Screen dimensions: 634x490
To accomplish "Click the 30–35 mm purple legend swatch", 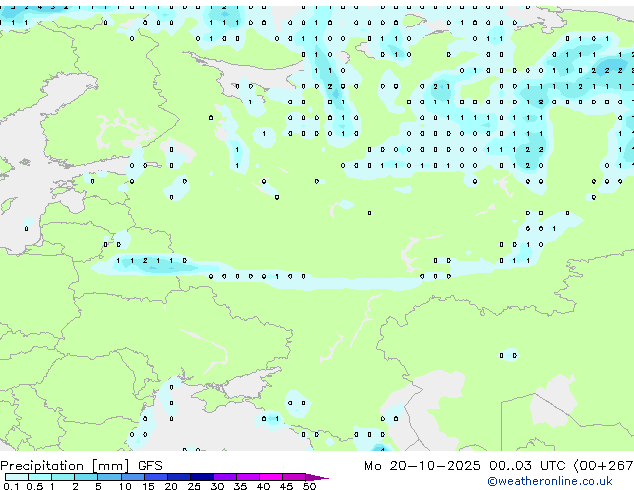I will click(225, 477).
